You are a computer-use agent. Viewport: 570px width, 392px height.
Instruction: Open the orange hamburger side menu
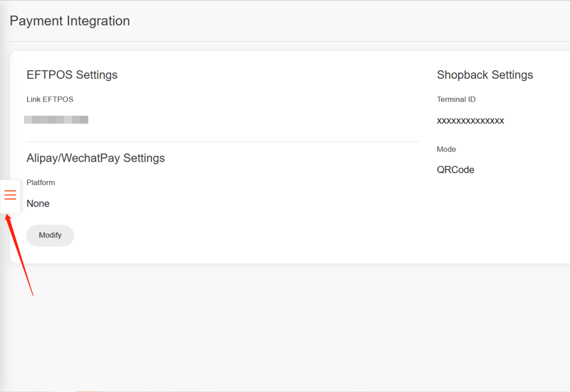(10, 195)
